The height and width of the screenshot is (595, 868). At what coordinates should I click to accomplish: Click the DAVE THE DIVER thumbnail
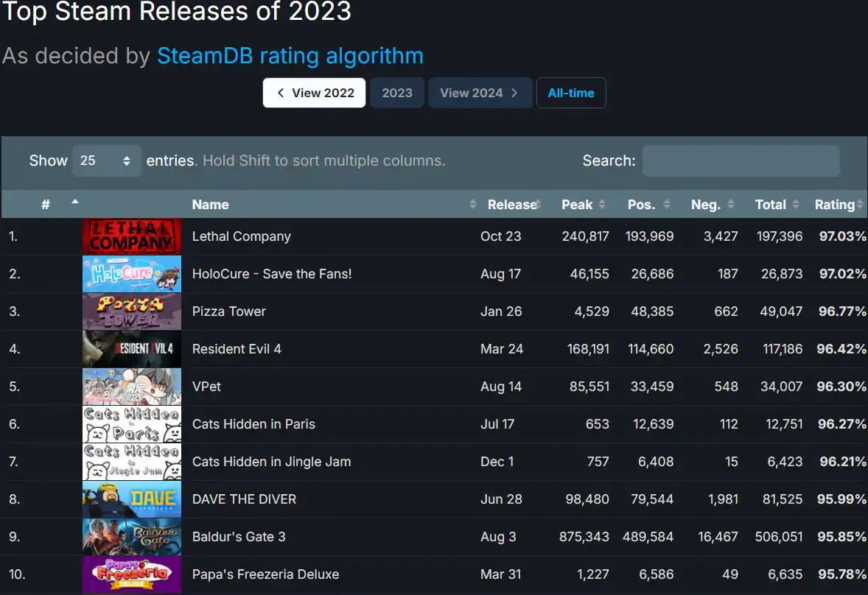[x=131, y=499]
